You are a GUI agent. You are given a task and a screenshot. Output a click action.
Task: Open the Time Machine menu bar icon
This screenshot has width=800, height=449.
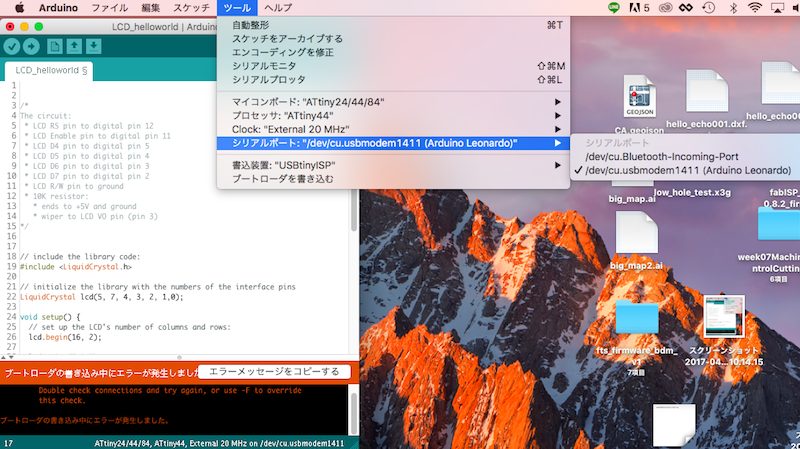tap(708, 8)
